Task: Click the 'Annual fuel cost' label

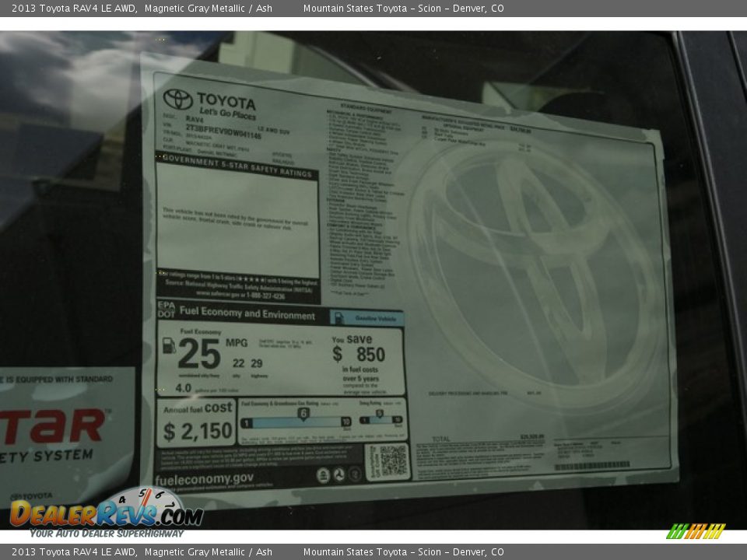Action: (x=198, y=408)
